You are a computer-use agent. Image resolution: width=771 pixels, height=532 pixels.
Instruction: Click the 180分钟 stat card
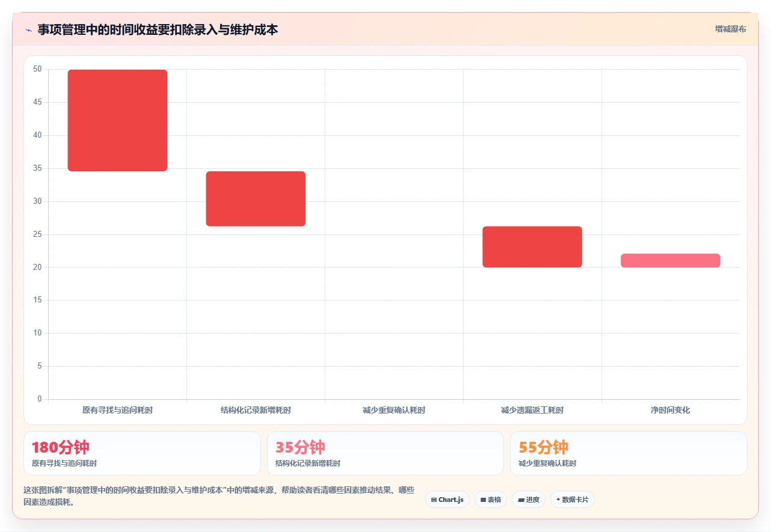point(142,453)
